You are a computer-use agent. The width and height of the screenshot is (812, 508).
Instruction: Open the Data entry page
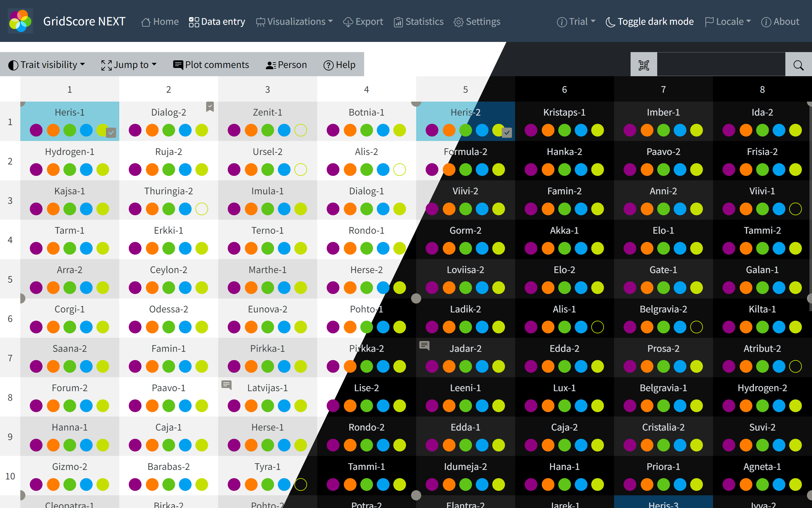coord(217,22)
